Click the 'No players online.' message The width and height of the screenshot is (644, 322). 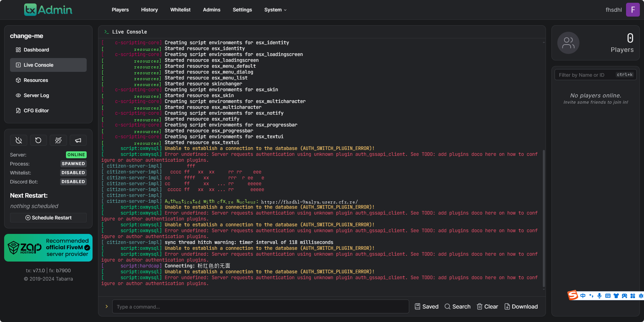coord(596,95)
